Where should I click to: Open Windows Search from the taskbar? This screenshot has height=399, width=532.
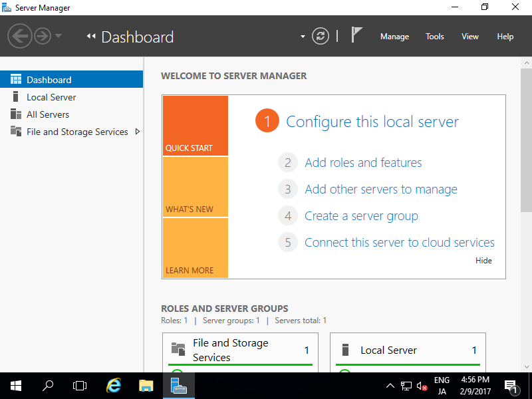click(x=47, y=386)
